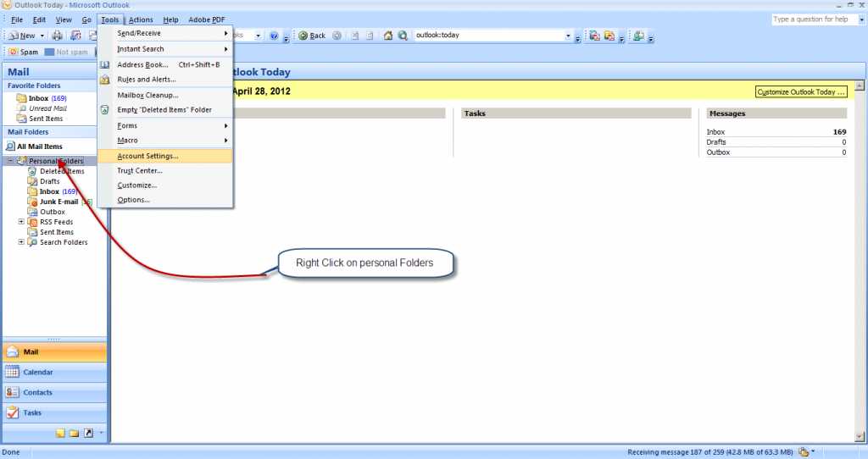Screen dimensions: 868x459
Task: Click the Type a question for help field
Action: coord(815,19)
